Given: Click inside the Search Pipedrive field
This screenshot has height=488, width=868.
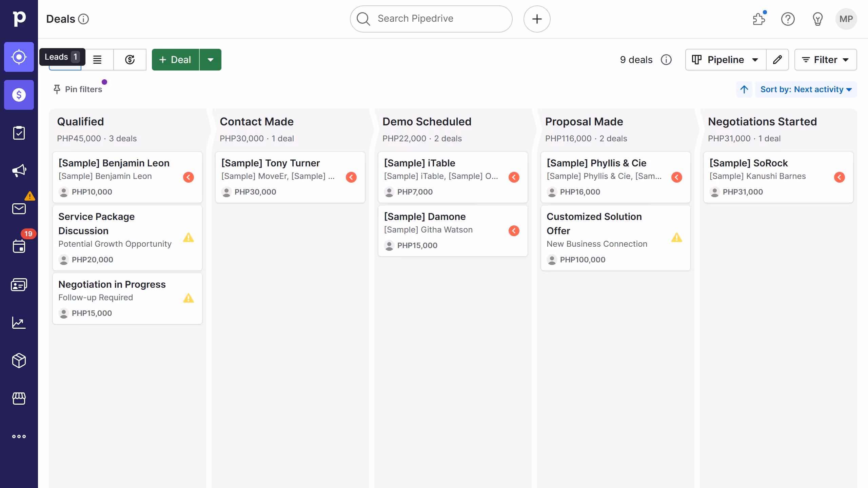Looking at the screenshot, I should click(x=431, y=19).
